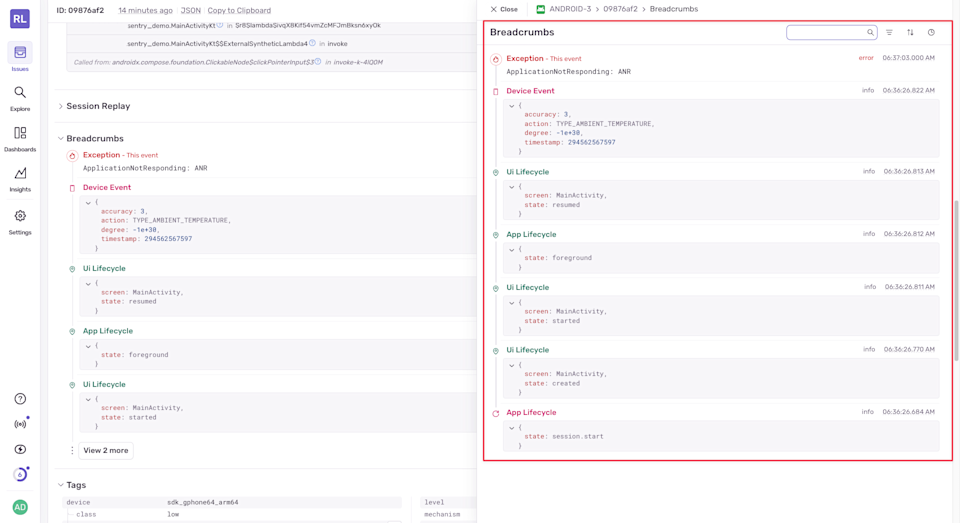Click the breadcrumbs search input field
This screenshot has height=523, width=960.
(x=831, y=32)
